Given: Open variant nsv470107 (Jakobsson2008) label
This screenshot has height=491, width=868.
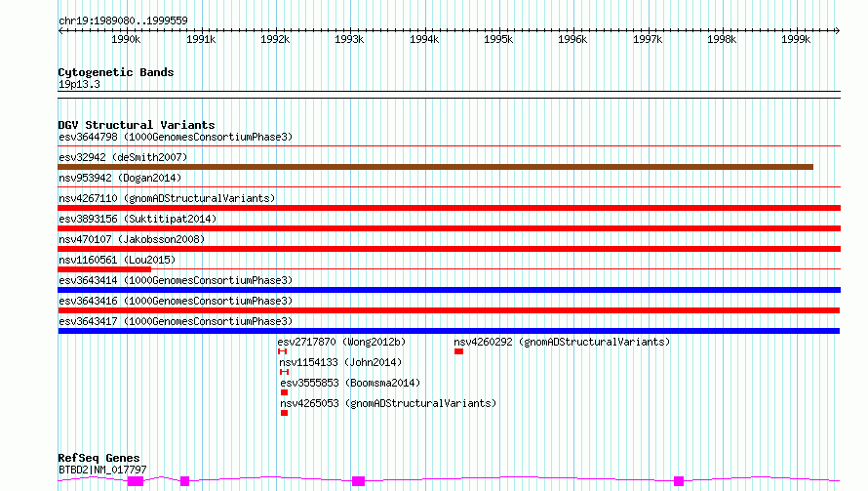Looking at the screenshot, I should (132, 239).
